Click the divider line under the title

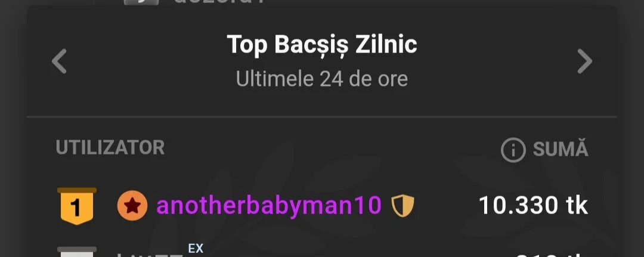point(322,117)
